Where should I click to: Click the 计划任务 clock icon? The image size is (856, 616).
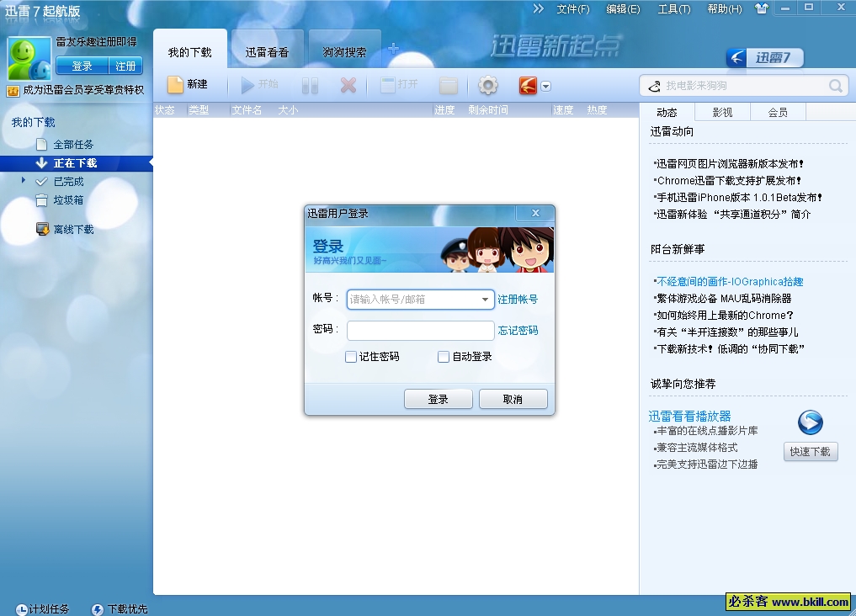click(x=21, y=609)
